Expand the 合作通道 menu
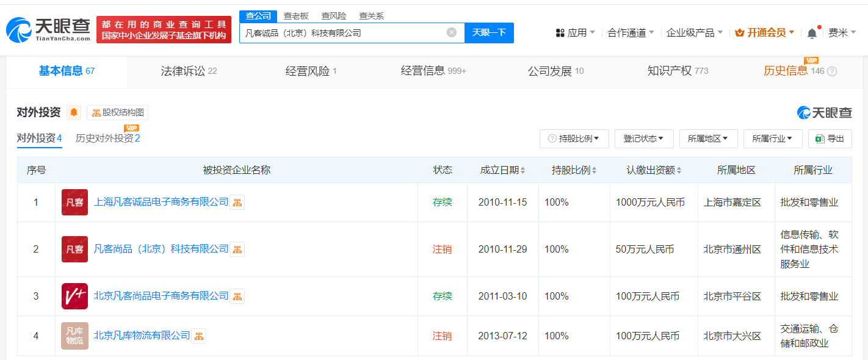The width and height of the screenshot is (868, 360). coord(631,33)
